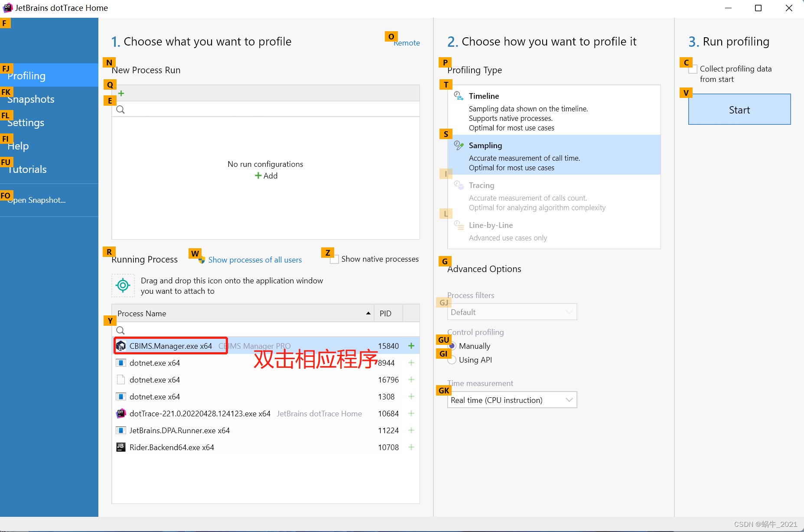Click PID value 1308
804x532 pixels.
pos(386,396)
